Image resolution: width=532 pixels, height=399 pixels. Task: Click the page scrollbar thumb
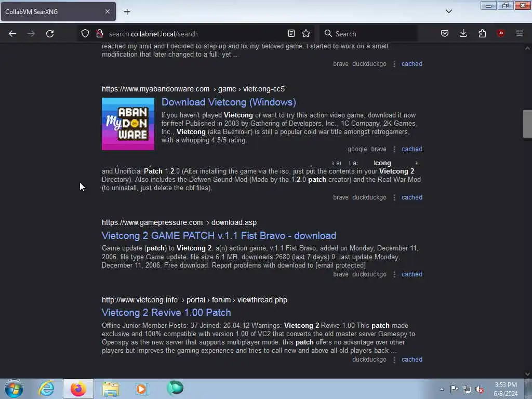527,124
